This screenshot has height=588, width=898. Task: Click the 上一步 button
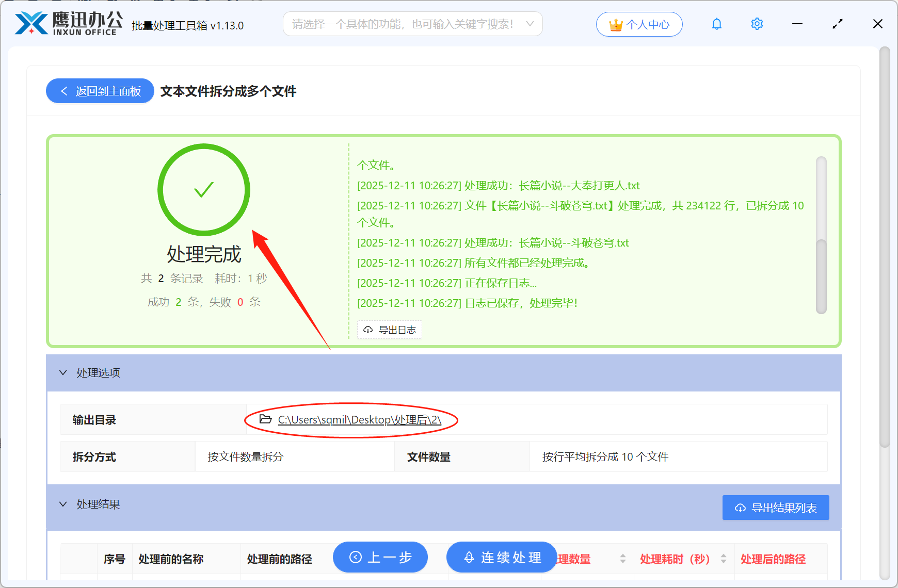[x=380, y=557]
